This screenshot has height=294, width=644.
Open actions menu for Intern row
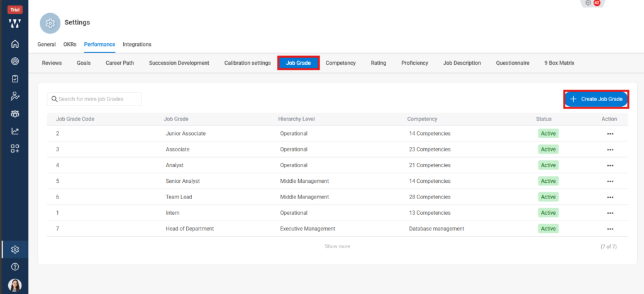[610, 213]
